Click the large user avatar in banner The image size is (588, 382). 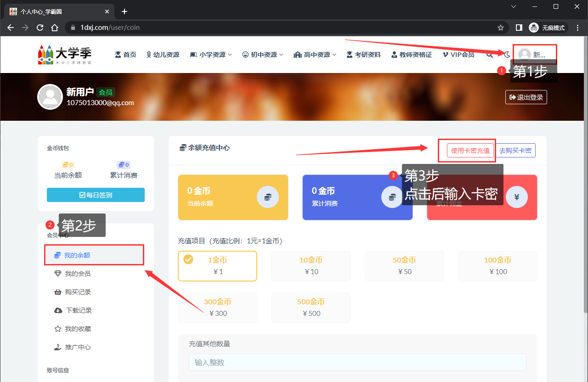(x=50, y=97)
